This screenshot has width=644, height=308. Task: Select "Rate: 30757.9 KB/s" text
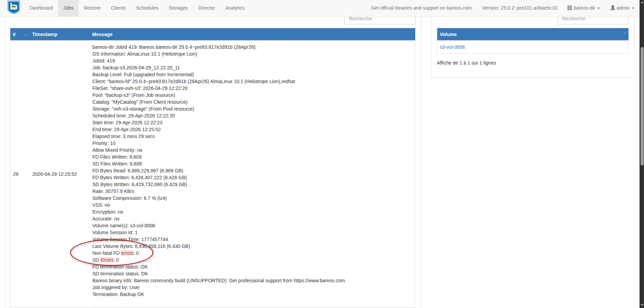(x=113, y=191)
